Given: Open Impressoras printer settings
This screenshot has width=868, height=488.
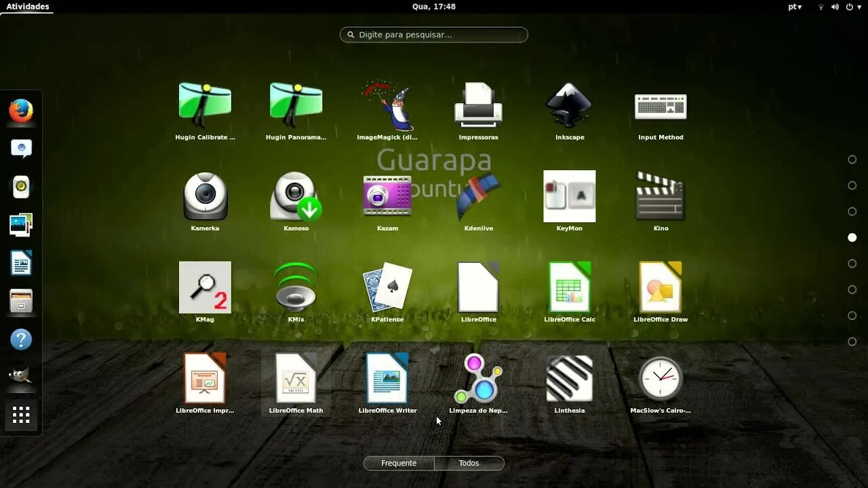Looking at the screenshot, I should (478, 112).
